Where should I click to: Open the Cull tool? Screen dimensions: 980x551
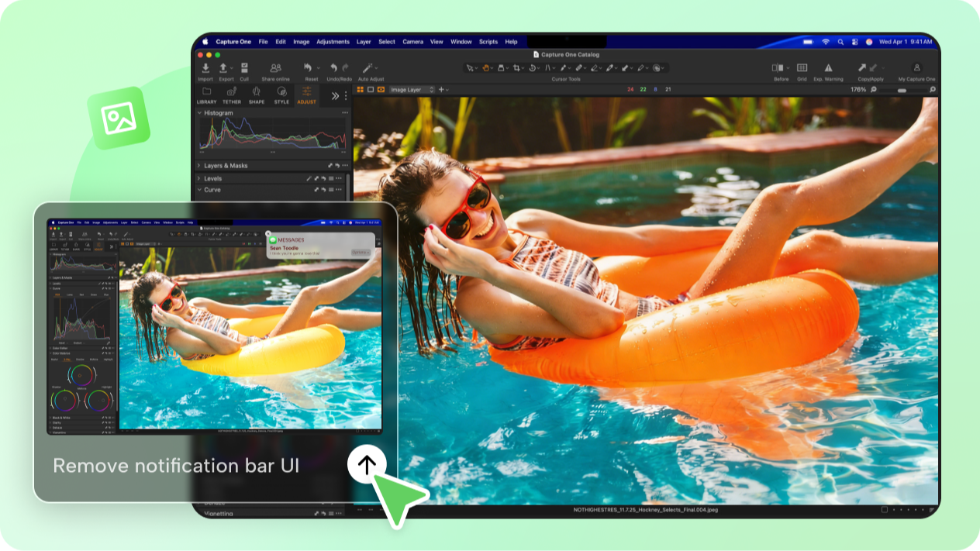point(245,67)
